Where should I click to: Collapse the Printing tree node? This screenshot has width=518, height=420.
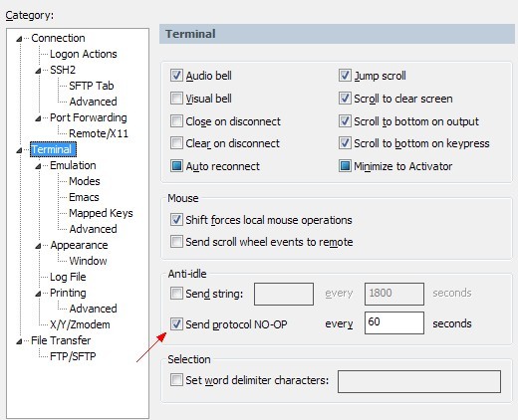(x=38, y=294)
